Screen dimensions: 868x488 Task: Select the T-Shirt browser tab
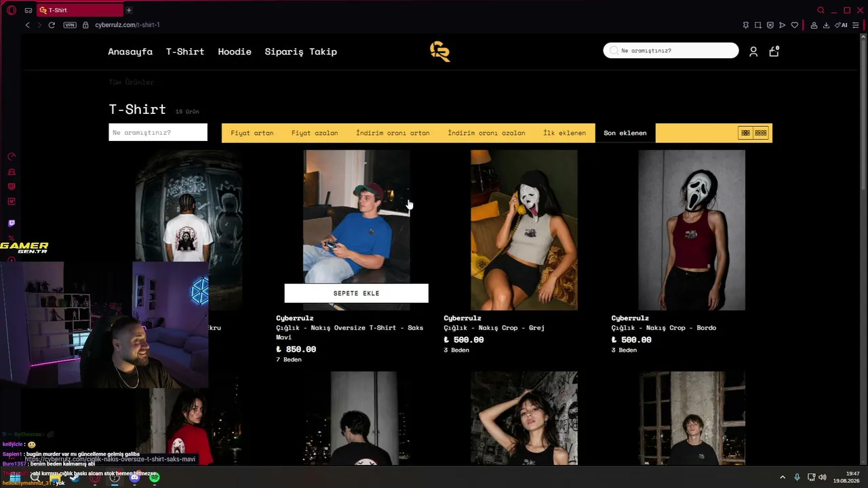tap(79, 10)
